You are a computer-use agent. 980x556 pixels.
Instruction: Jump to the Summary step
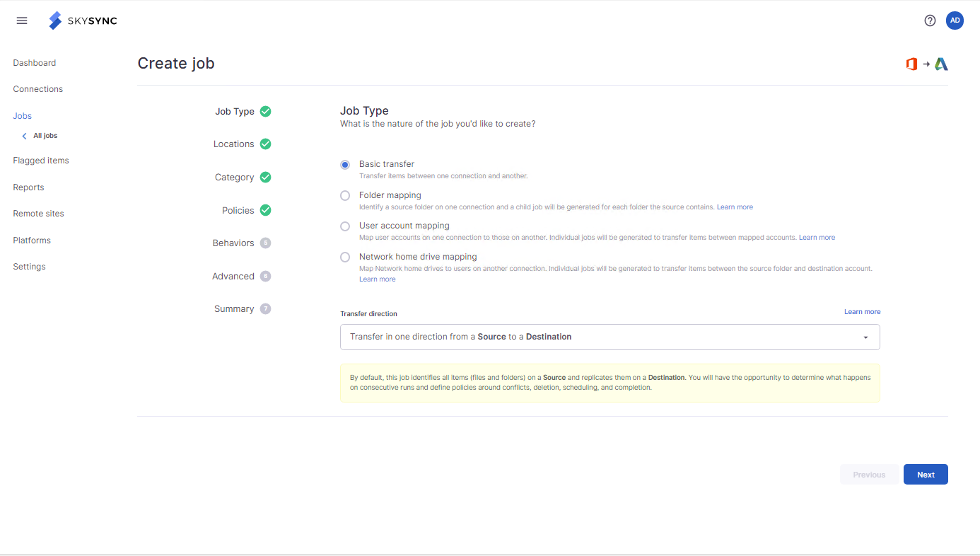[x=234, y=309]
